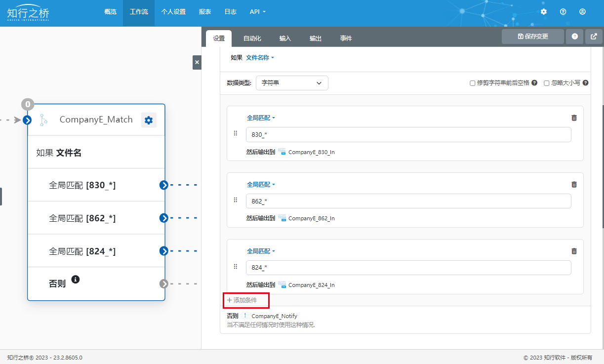Enable 修剪字符串前后空格 checkbox
This screenshot has height=364, width=604.
tap(473, 83)
